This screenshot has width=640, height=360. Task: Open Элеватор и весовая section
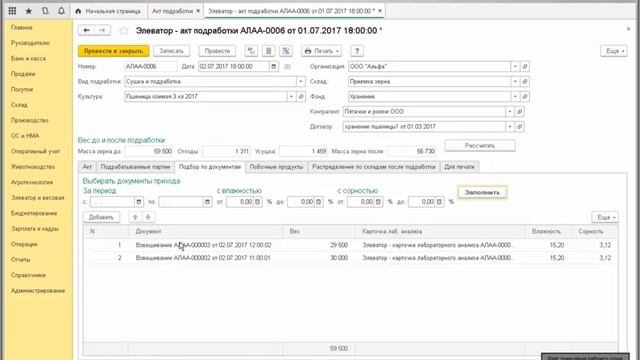[38, 198]
